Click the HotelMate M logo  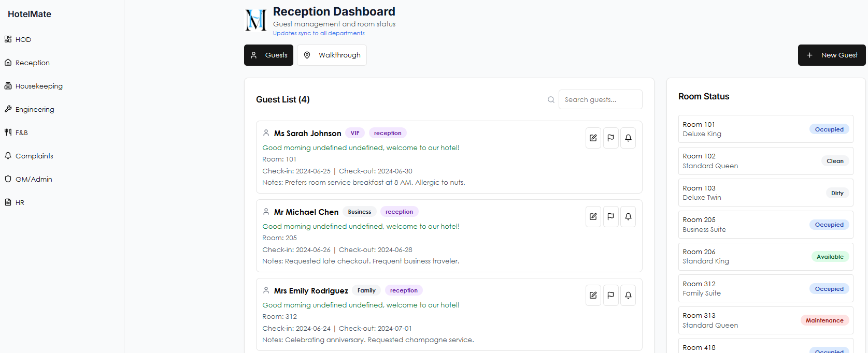point(255,20)
